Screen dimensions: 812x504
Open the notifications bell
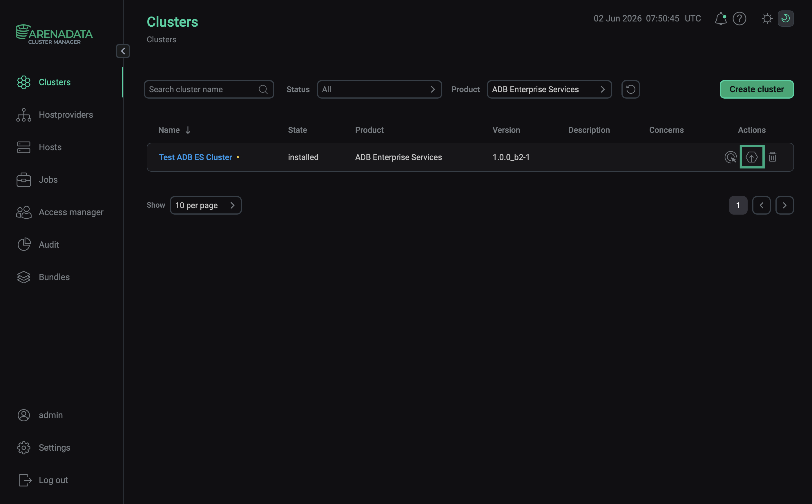point(720,18)
